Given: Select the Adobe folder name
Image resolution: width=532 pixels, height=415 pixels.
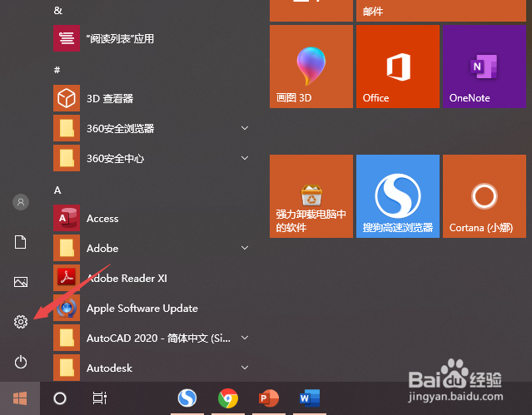Looking at the screenshot, I should (x=102, y=248).
